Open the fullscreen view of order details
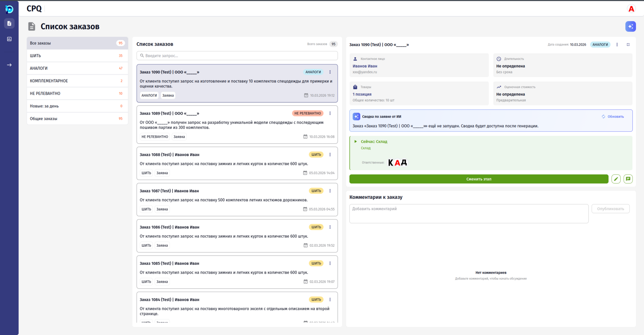Viewport: 644px width, 335px height. (628, 45)
